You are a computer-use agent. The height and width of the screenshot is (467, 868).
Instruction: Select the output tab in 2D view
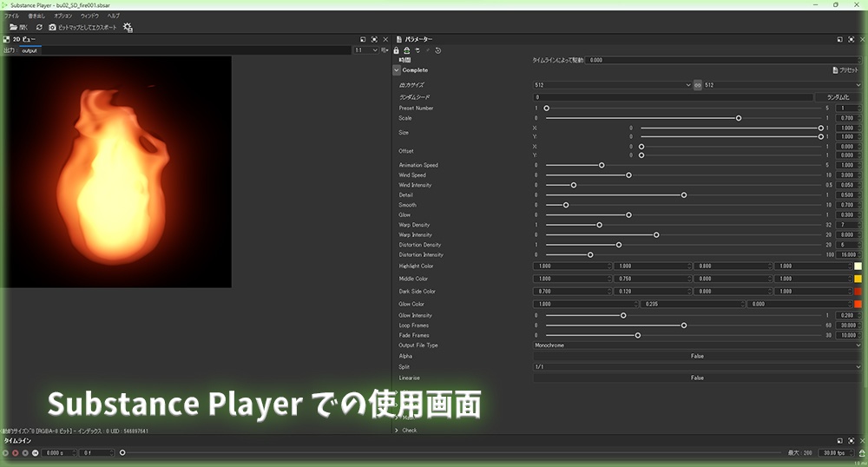pyautogui.click(x=30, y=50)
